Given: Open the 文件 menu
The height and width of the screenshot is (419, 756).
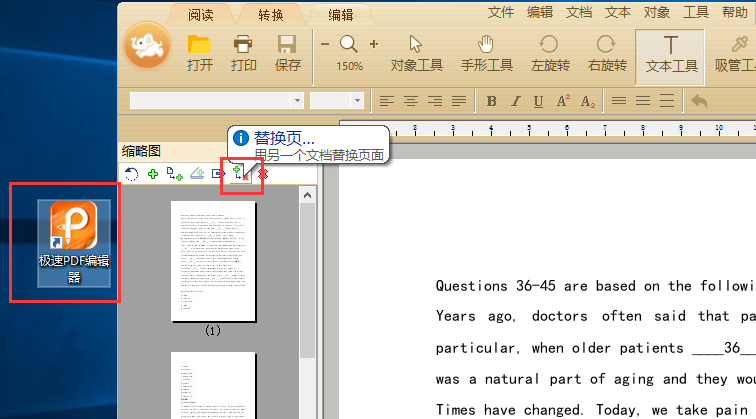Looking at the screenshot, I should [x=500, y=12].
